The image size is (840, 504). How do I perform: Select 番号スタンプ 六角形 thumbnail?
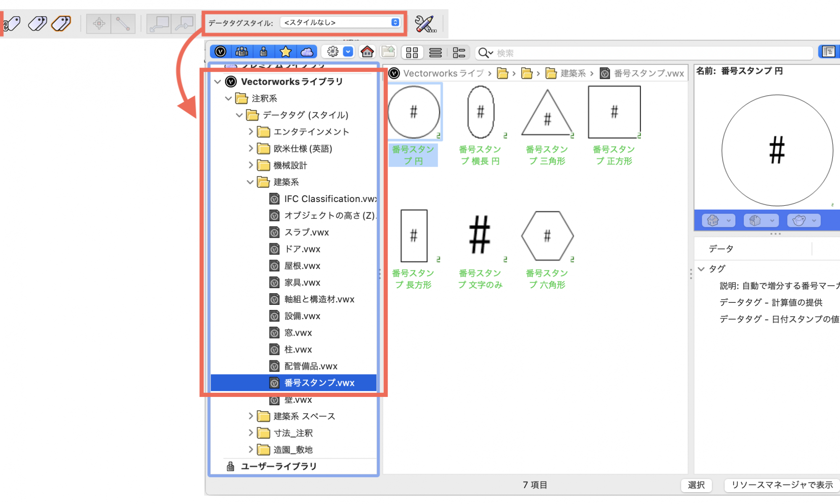pos(547,236)
